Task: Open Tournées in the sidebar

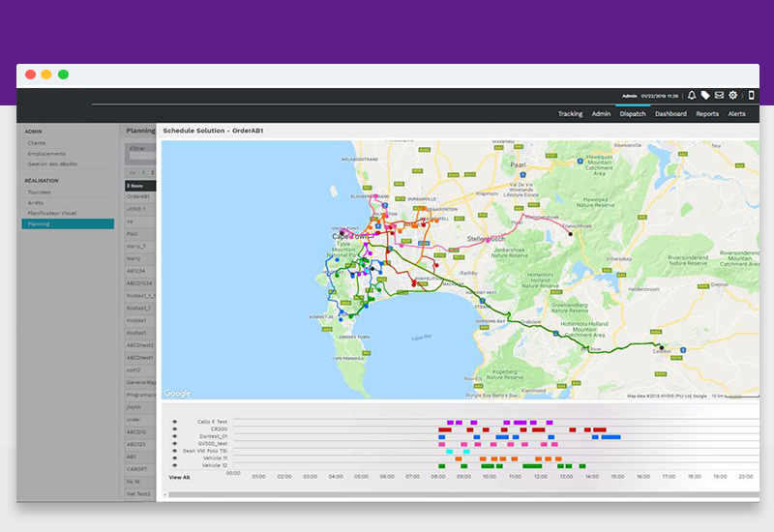Action: coord(39,192)
